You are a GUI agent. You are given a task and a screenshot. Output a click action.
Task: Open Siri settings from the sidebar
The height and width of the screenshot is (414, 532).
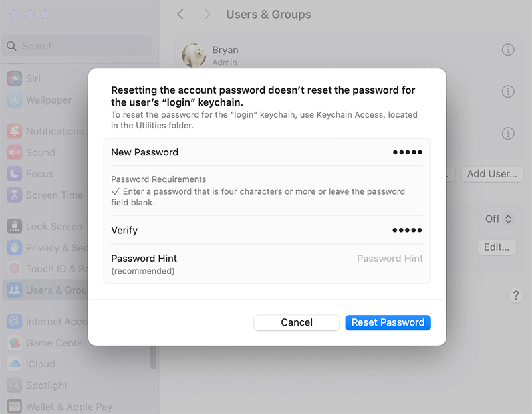point(41,78)
